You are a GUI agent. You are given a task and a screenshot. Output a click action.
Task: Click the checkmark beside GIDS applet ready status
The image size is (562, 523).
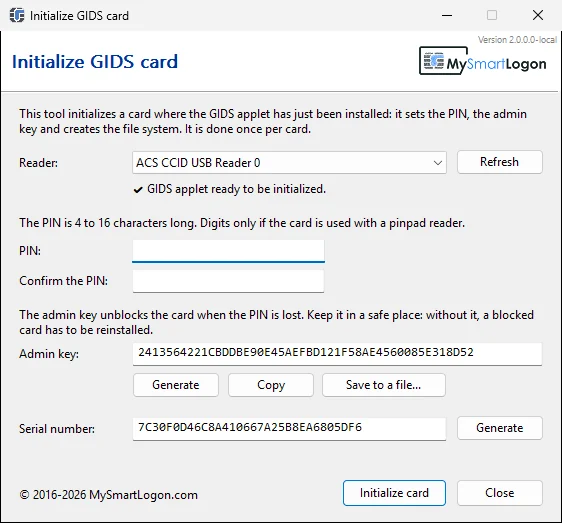click(x=138, y=190)
